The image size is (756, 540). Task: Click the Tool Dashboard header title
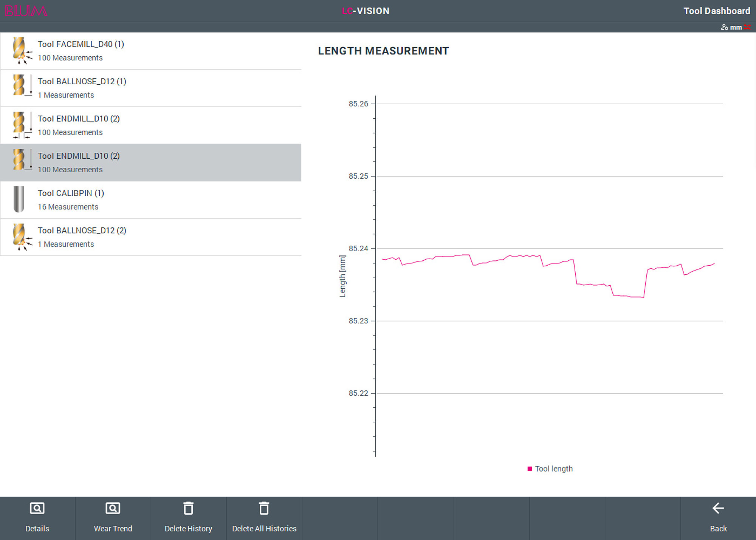click(717, 11)
